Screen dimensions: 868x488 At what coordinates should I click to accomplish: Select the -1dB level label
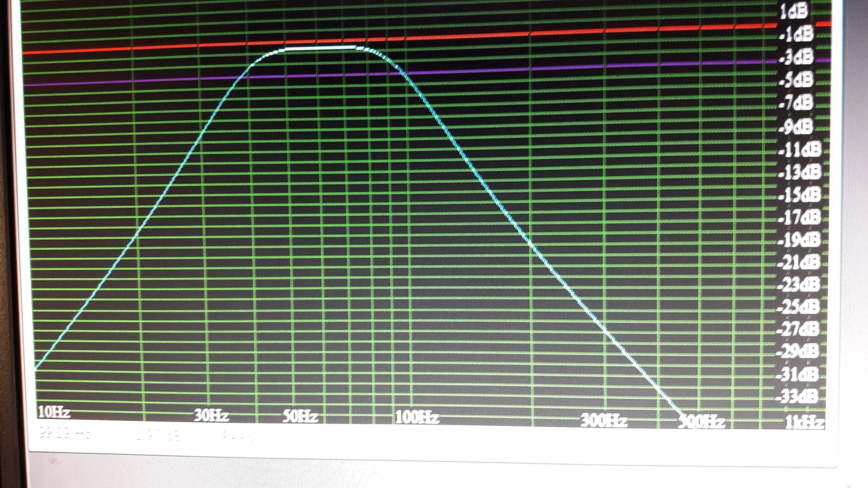795,35
